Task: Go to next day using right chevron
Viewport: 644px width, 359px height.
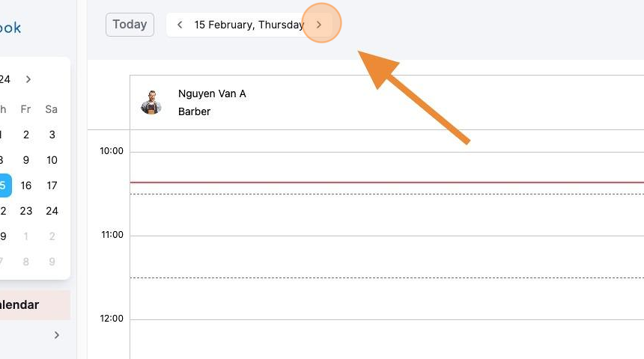Action: 319,25
